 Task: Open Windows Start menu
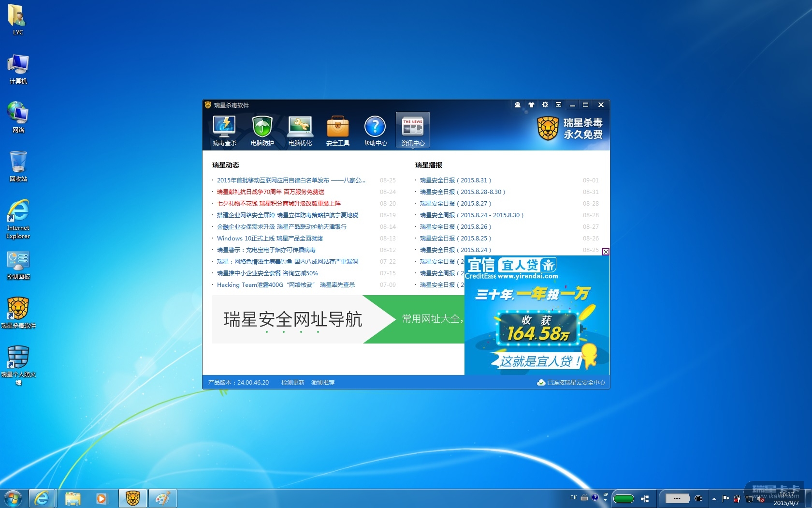13,498
